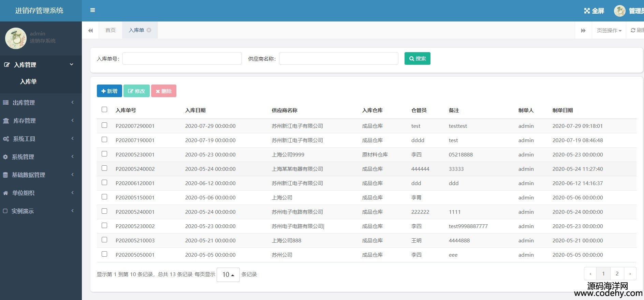Check the row P202005210003
The image size is (644, 300).
pyautogui.click(x=104, y=240)
